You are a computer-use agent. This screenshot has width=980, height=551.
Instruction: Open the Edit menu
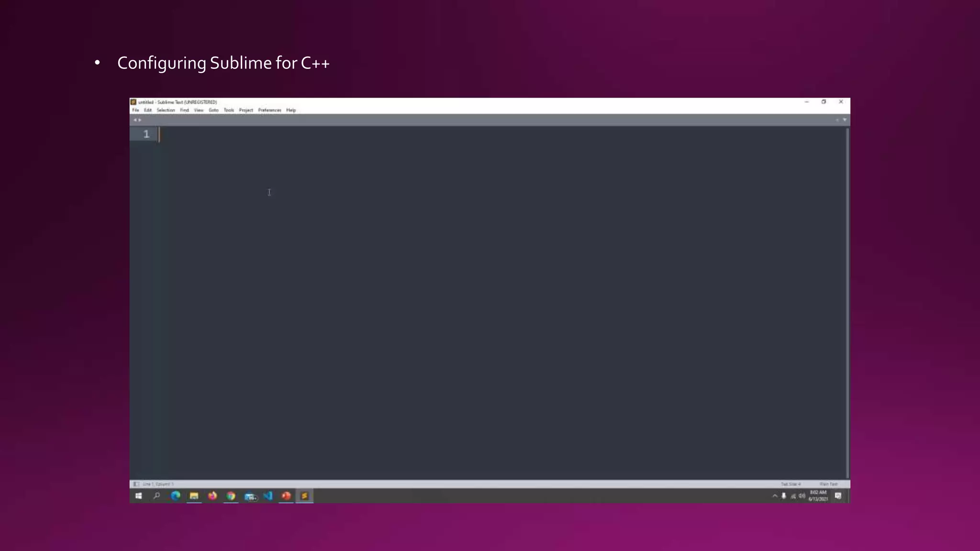pyautogui.click(x=148, y=110)
